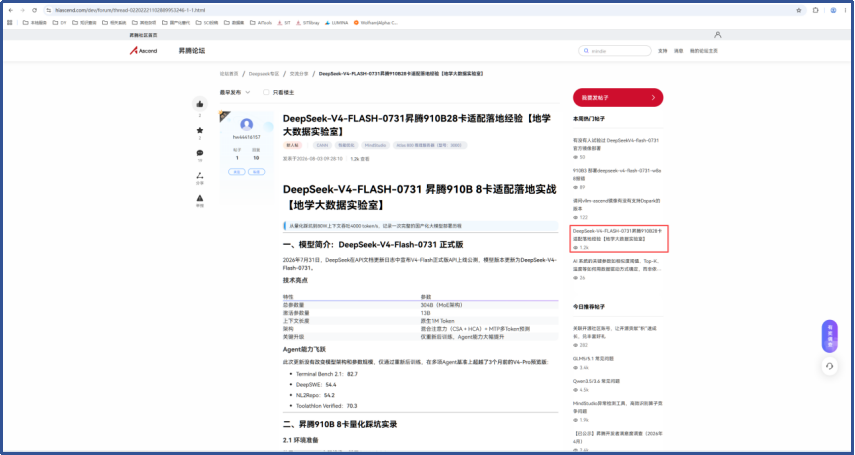Open 我的论坛主页 in the header
Image resolution: width=855 pixels, height=455 pixels.
click(703, 51)
